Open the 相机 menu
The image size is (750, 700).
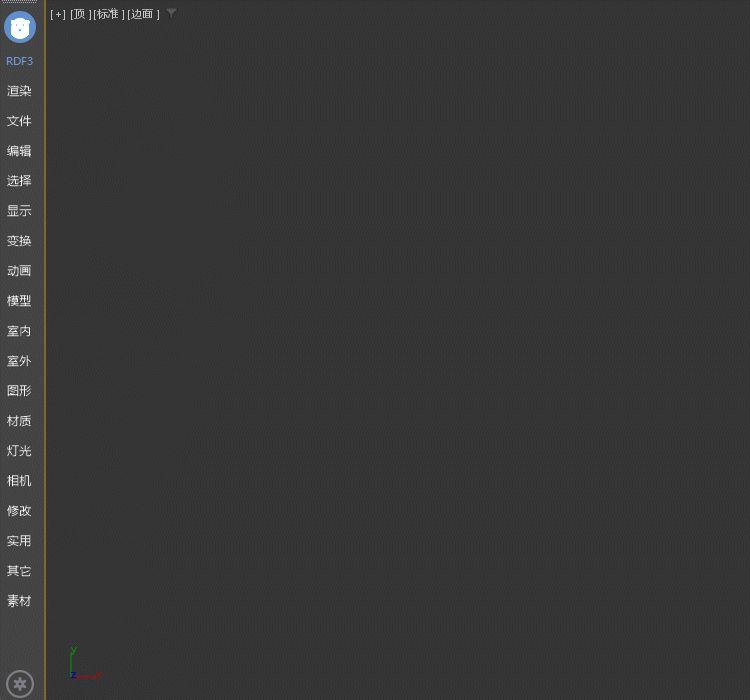tap(20, 481)
